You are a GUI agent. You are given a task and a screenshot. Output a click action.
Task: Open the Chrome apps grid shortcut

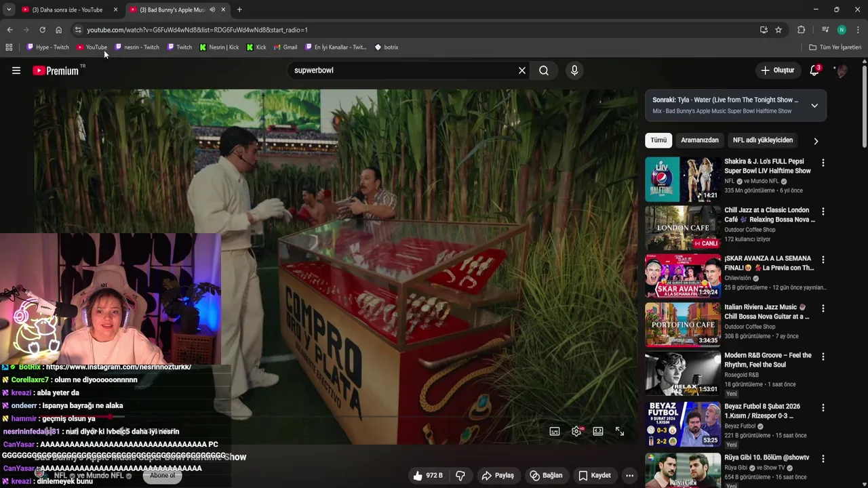pyautogui.click(x=9, y=47)
